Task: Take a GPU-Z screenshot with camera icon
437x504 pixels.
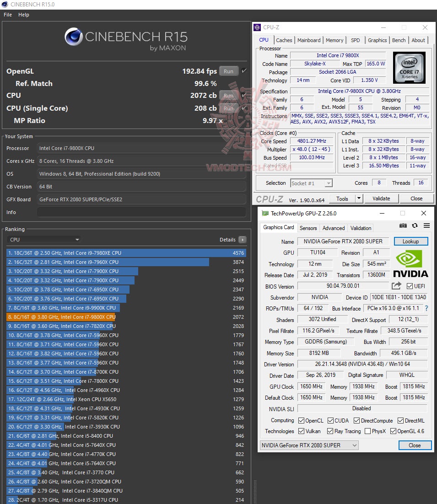Action: 403,225
